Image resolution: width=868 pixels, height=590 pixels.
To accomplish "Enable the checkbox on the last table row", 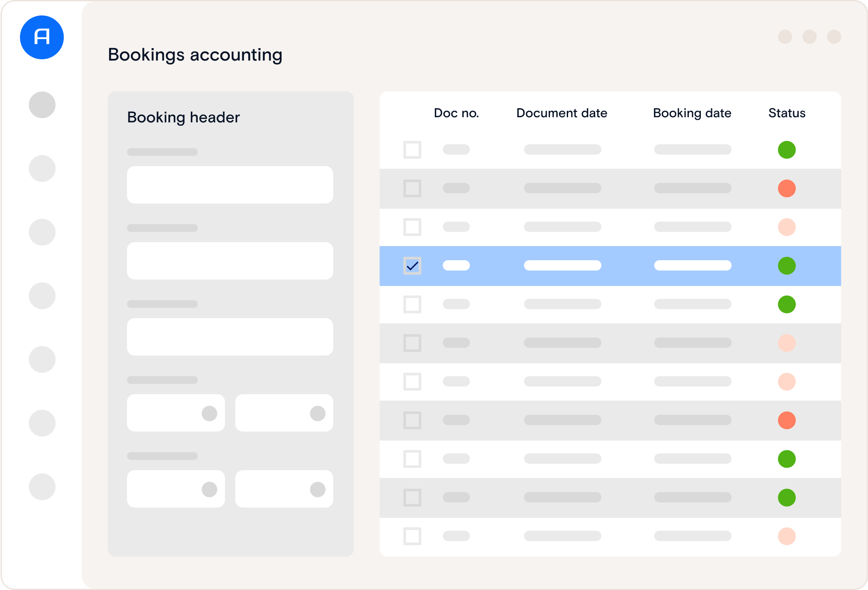I will (x=412, y=536).
